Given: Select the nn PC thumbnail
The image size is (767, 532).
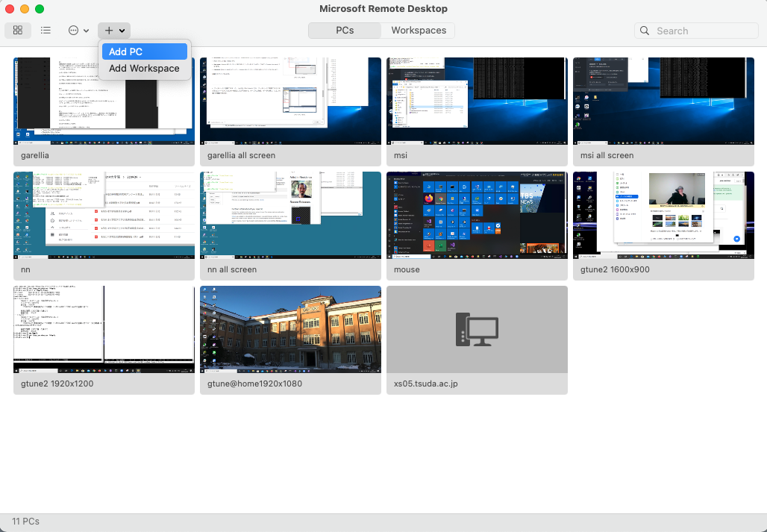Looking at the screenshot, I should pos(104,216).
